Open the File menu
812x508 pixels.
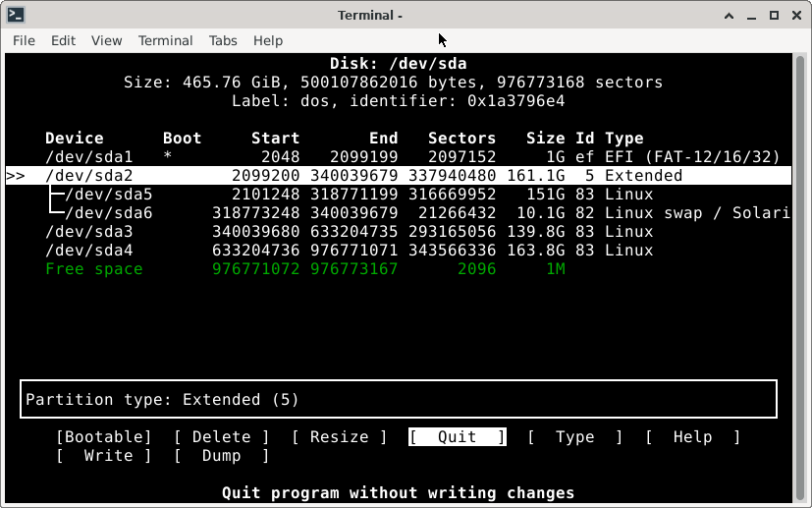coord(24,40)
